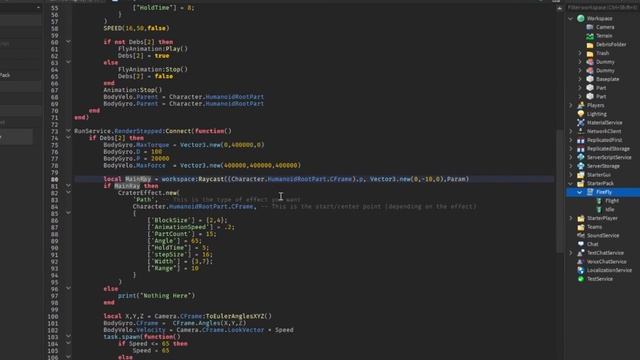The height and width of the screenshot is (360, 640).
Task: Click the FireFly script icon
Action: [590, 192]
